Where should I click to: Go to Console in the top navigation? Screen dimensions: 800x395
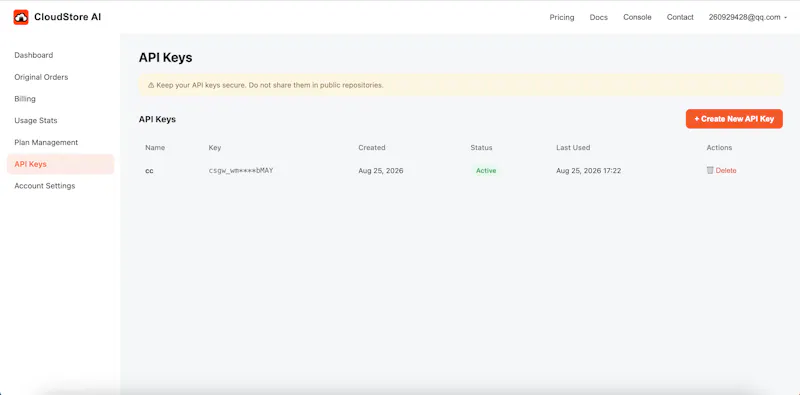point(637,17)
